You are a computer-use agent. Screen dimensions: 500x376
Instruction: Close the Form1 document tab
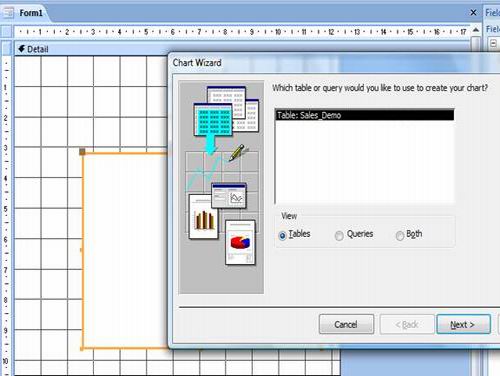point(473,13)
